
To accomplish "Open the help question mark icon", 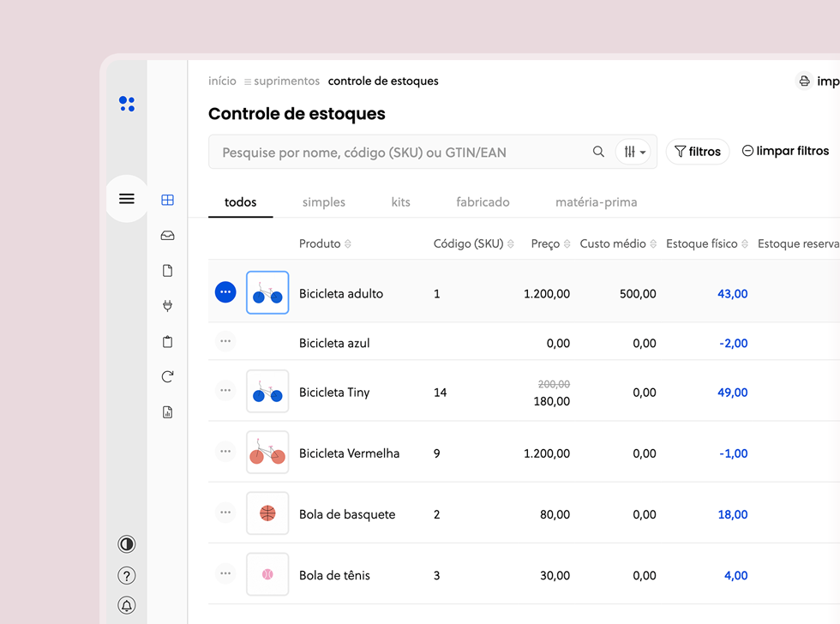I will (x=127, y=576).
